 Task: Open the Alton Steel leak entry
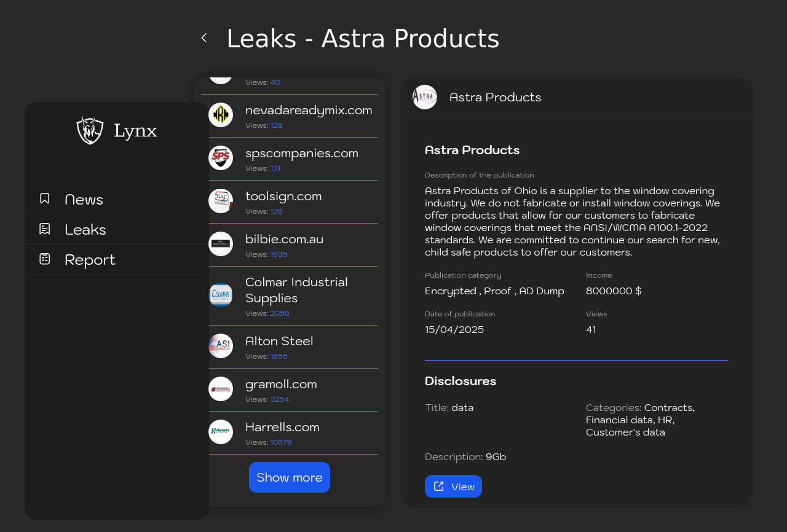click(x=290, y=347)
